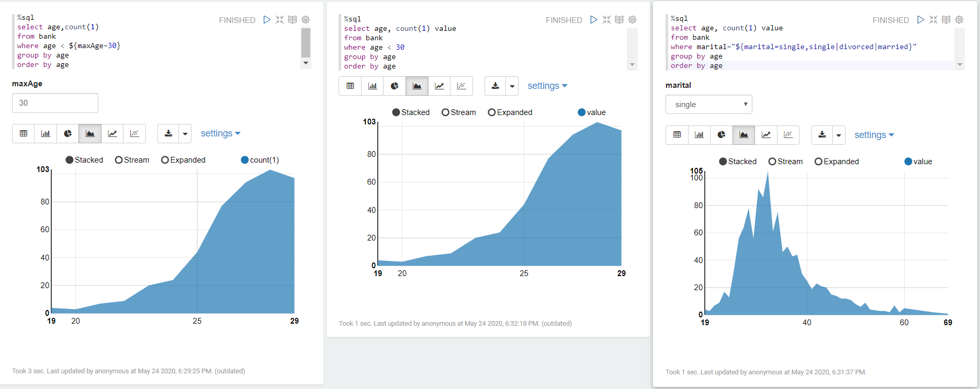Image resolution: width=980 pixels, height=389 pixels.
Task: Run the maxAge paragraph with play icon
Action: [x=267, y=20]
